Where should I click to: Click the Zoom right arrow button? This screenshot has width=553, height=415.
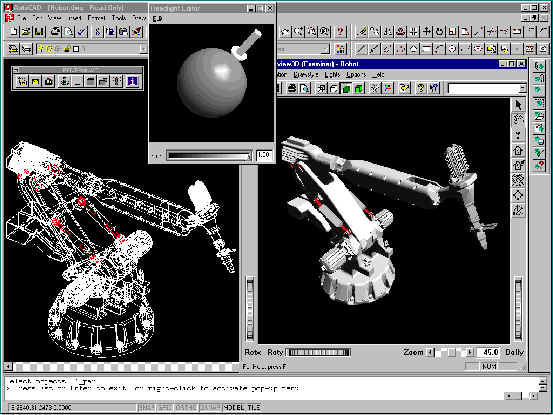pyautogui.click(x=470, y=352)
